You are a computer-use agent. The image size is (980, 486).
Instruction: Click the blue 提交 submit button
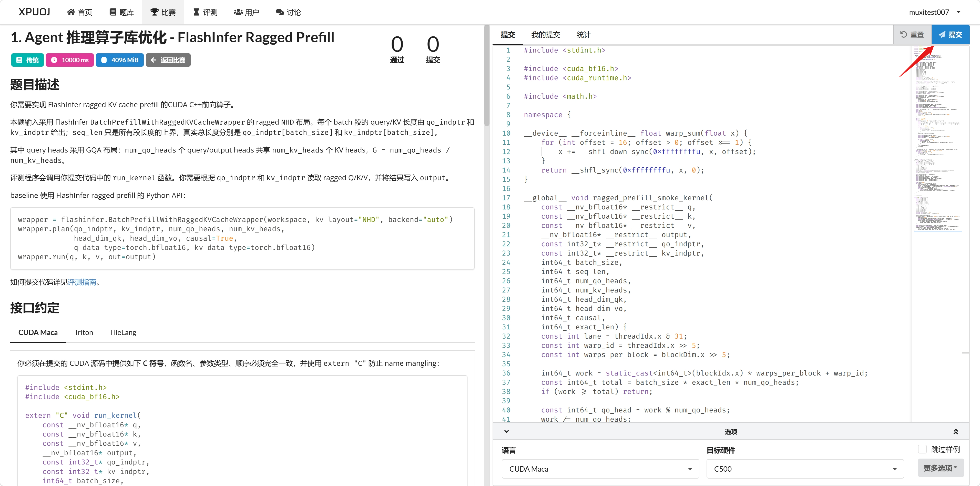(x=950, y=35)
